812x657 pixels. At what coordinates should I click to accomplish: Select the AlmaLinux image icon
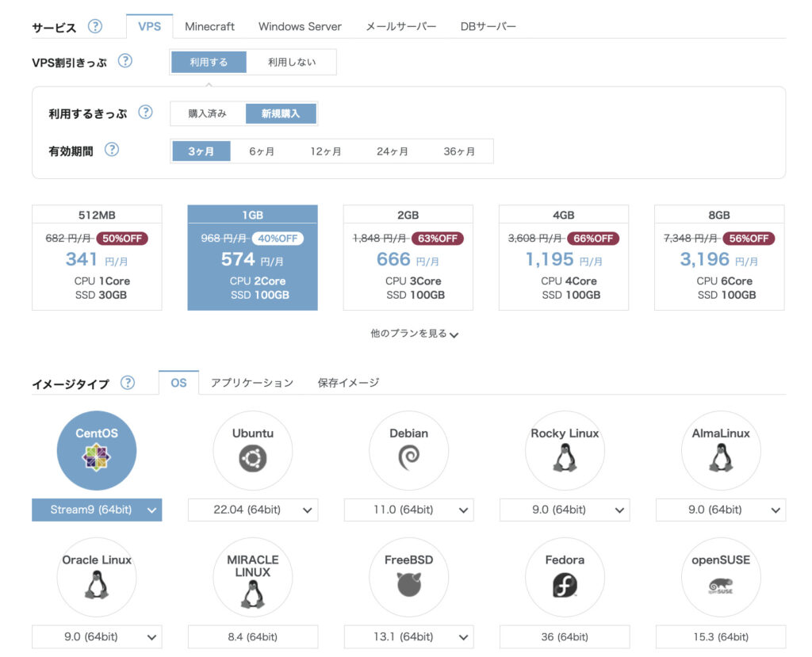721,450
